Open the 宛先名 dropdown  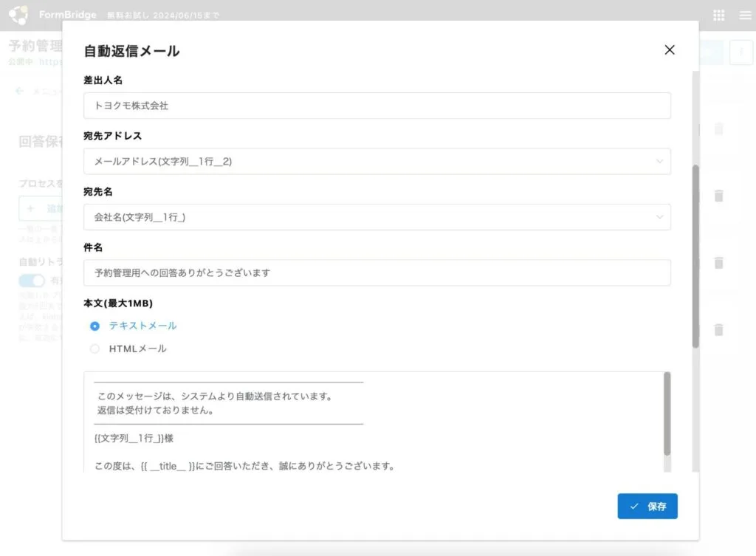[377, 217]
